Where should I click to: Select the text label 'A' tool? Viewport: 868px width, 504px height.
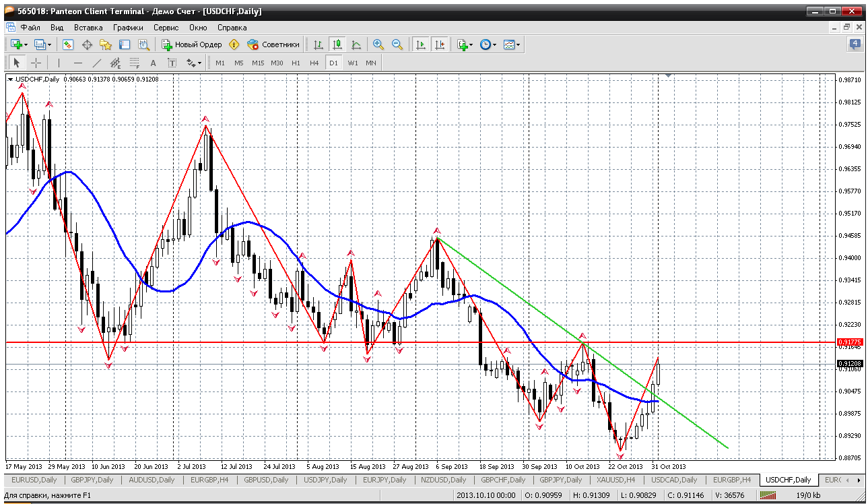pos(153,63)
